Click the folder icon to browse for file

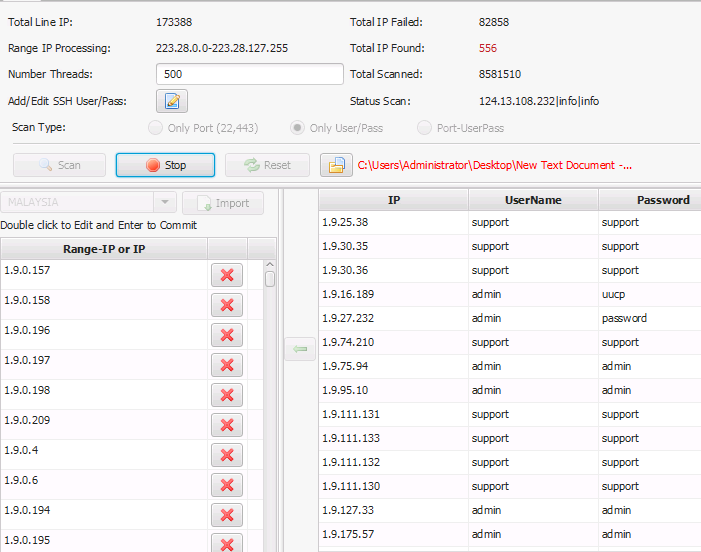click(337, 165)
